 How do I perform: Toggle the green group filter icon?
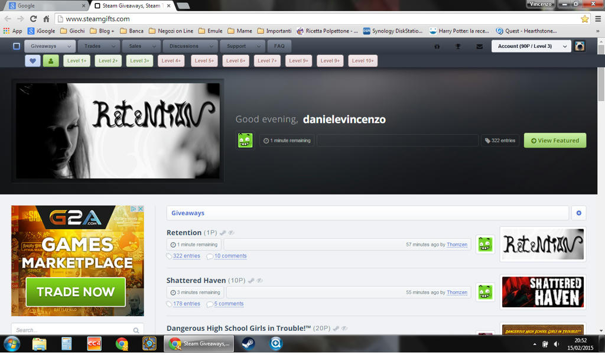(x=51, y=61)
